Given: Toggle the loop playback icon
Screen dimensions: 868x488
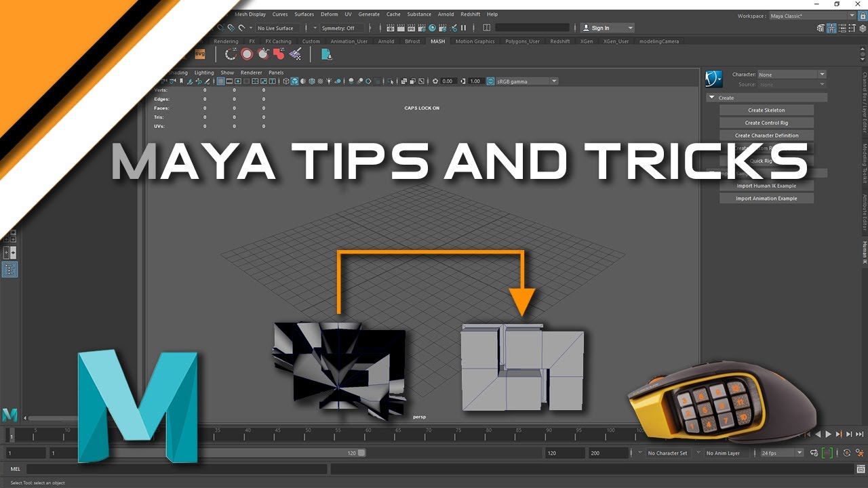Looking at the screenshot, I should [814, 453].
